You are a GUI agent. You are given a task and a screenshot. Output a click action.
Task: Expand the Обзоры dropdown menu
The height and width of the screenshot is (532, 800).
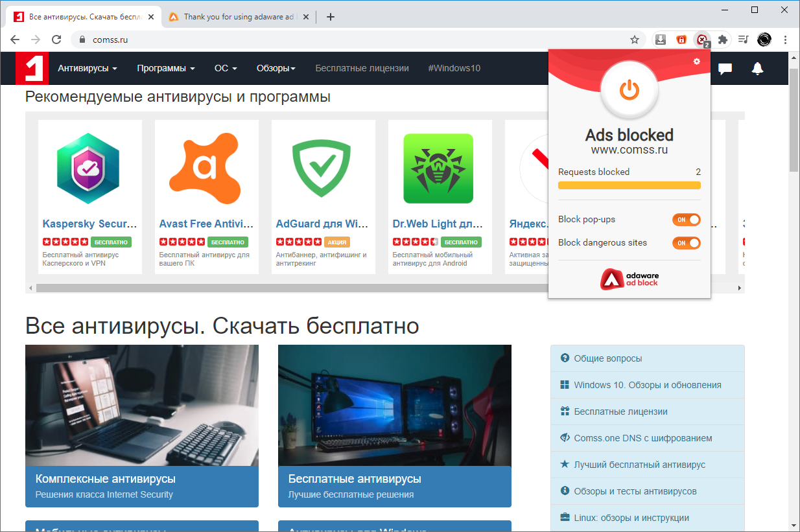[276, 68]
